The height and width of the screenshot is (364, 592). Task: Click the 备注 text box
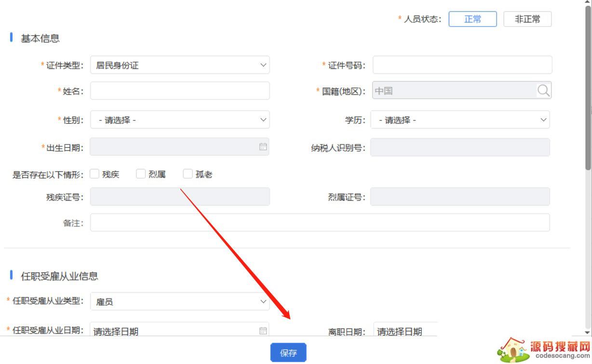point(319,223)
